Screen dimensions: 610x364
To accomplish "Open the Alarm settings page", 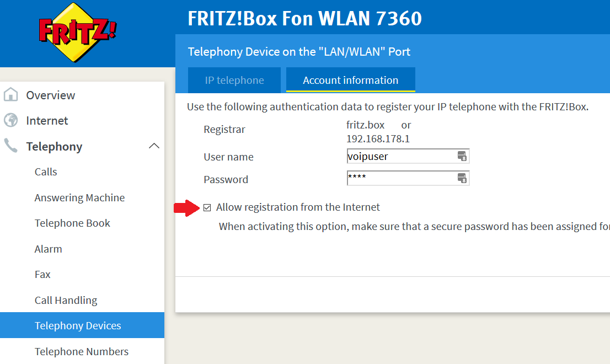I will coord(48,249).
